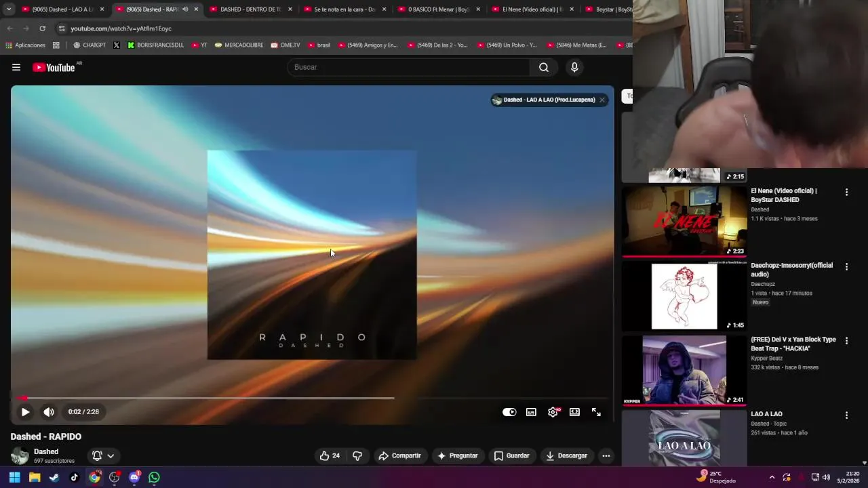
Task: Open more actions three-dot menu
Action: pos(606,455)
